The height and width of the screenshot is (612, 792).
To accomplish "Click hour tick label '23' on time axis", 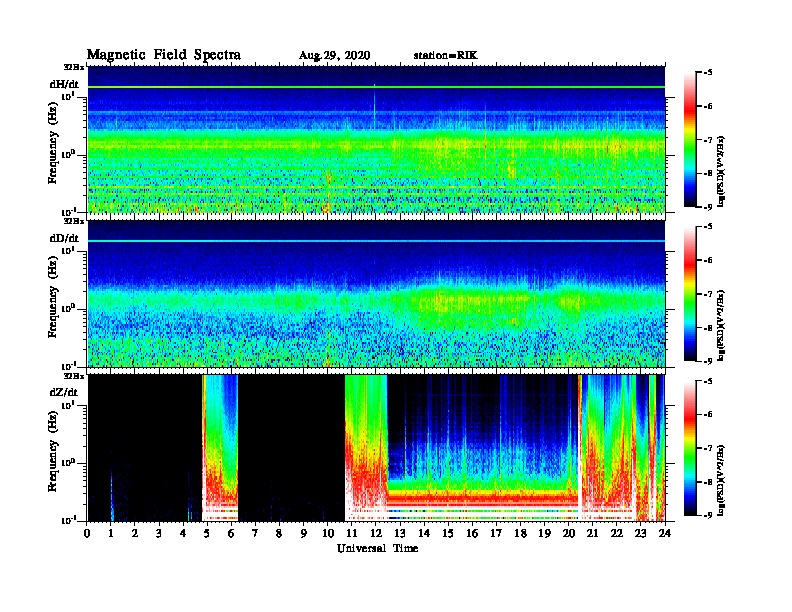I will (640, 533).
